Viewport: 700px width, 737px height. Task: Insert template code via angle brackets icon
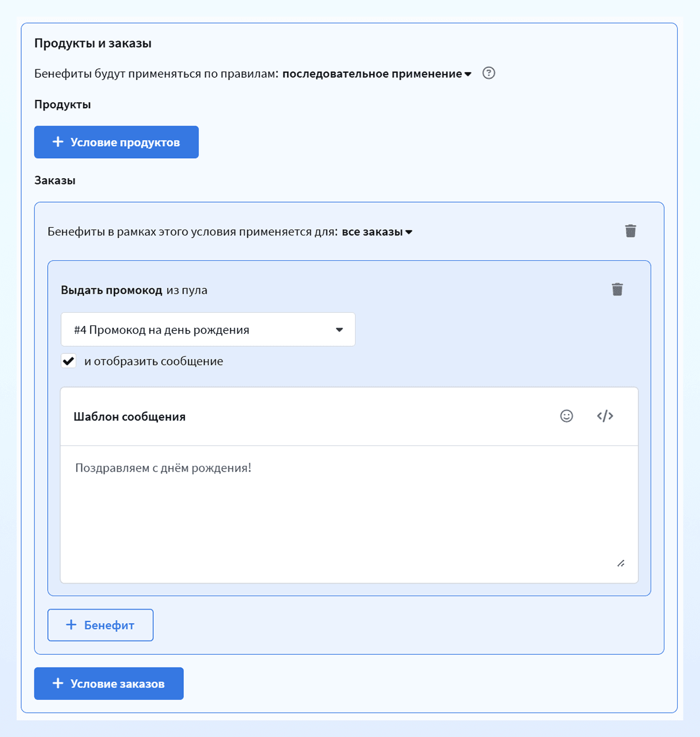(605, 416)
